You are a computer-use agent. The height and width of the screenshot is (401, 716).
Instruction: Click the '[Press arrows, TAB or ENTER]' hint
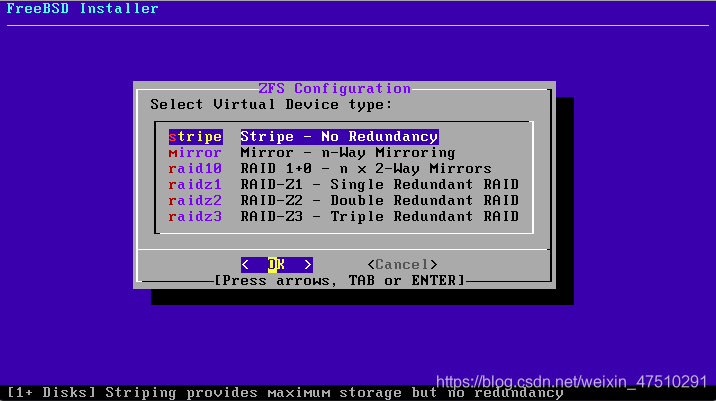point(340,280)
